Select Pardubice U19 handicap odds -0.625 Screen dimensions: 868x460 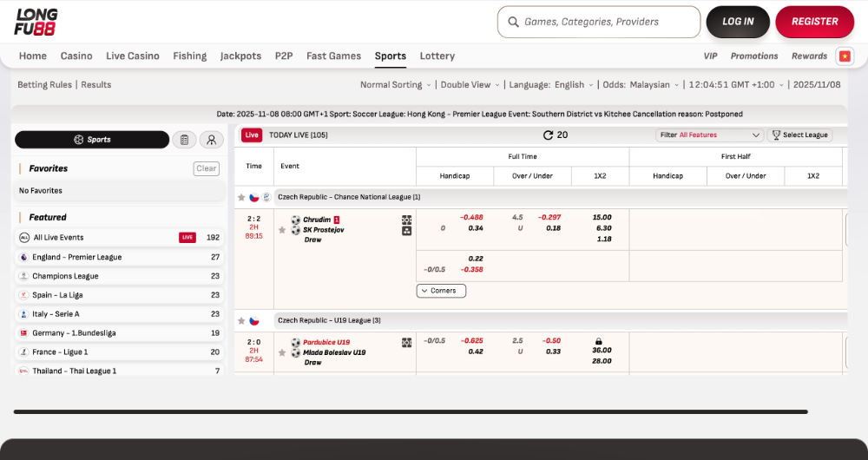pos(471,341)
